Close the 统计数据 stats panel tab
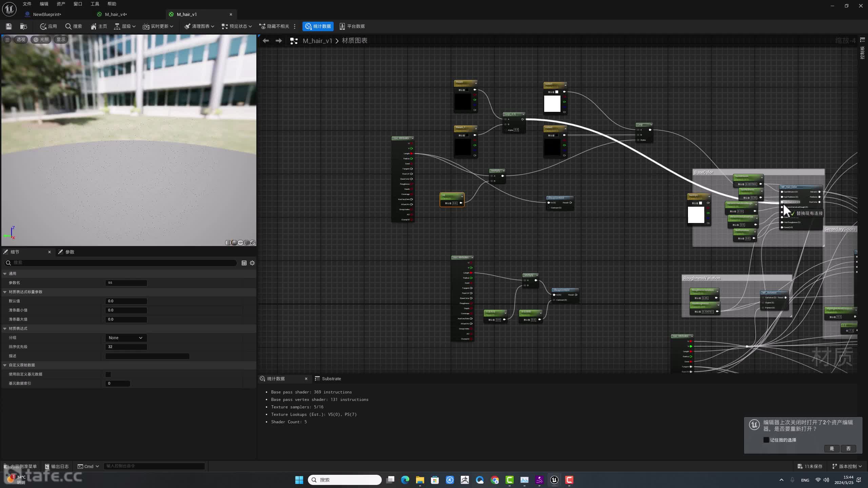 coord(306,379)
